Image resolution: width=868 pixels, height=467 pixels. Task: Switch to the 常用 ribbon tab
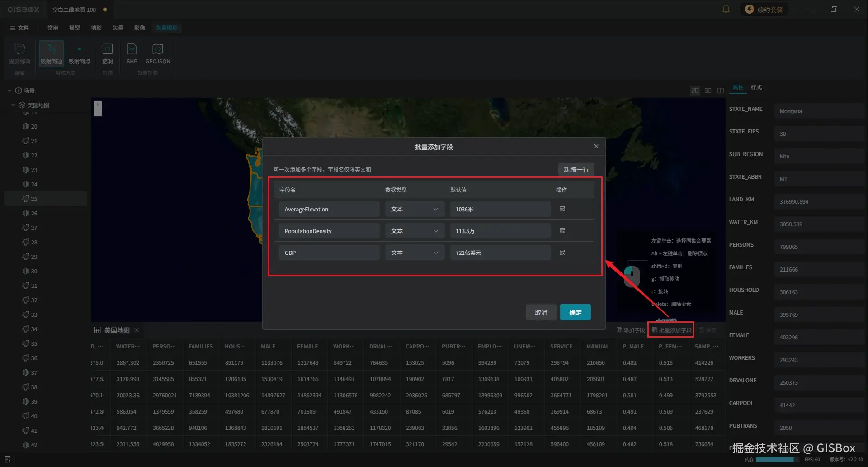pos(53,28)
